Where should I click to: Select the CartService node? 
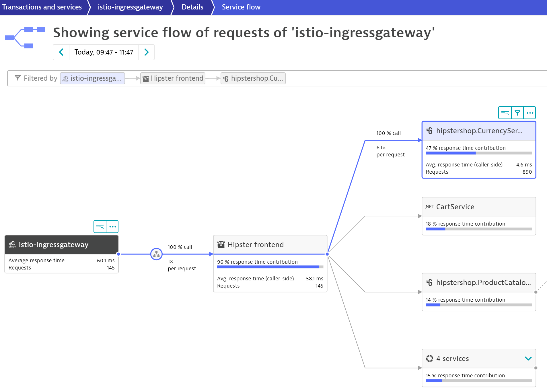478,207
